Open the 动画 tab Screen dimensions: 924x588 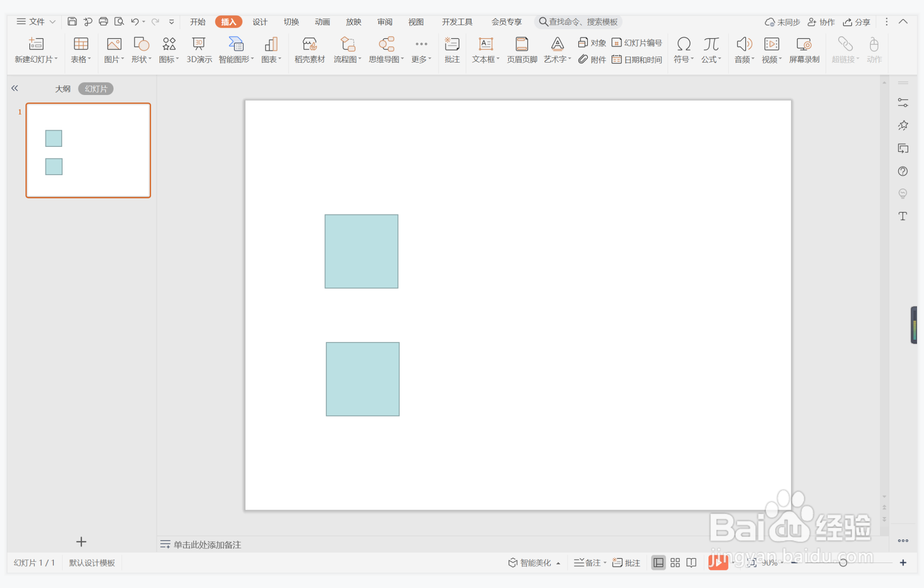322,22
